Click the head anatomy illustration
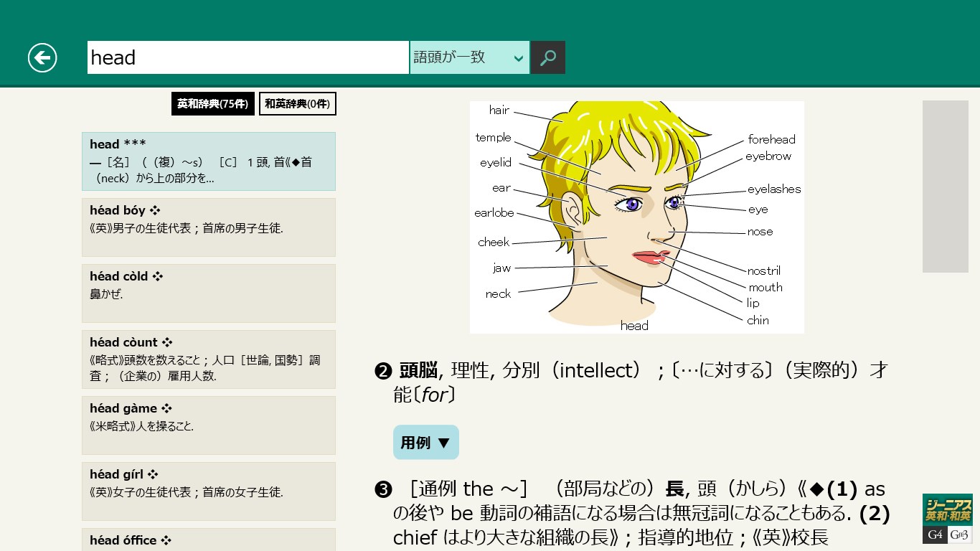The image size is (980, 551). (636, 217)
